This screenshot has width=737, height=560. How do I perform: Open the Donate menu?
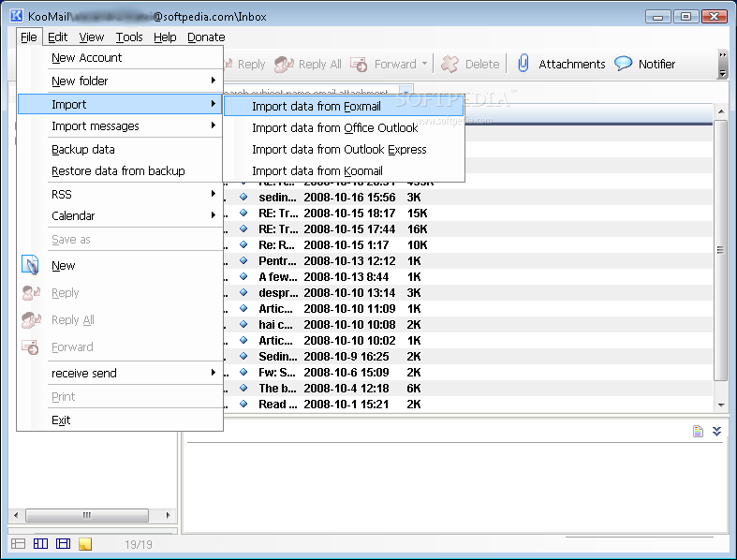[x=206, y=37]
